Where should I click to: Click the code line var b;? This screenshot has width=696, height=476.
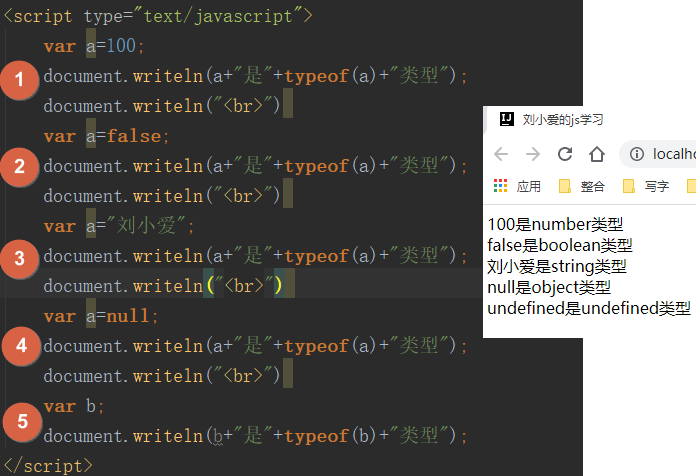[x=74, y=406]
